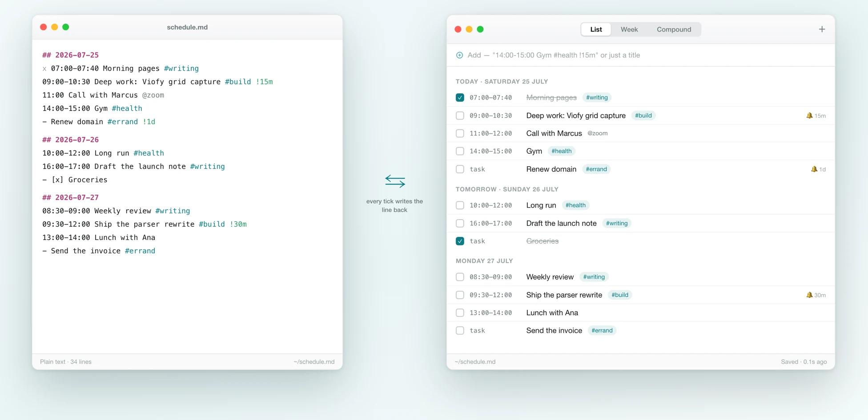868x420 pixels.
Task: Open the Compound tab
Action: click(674, 29)
